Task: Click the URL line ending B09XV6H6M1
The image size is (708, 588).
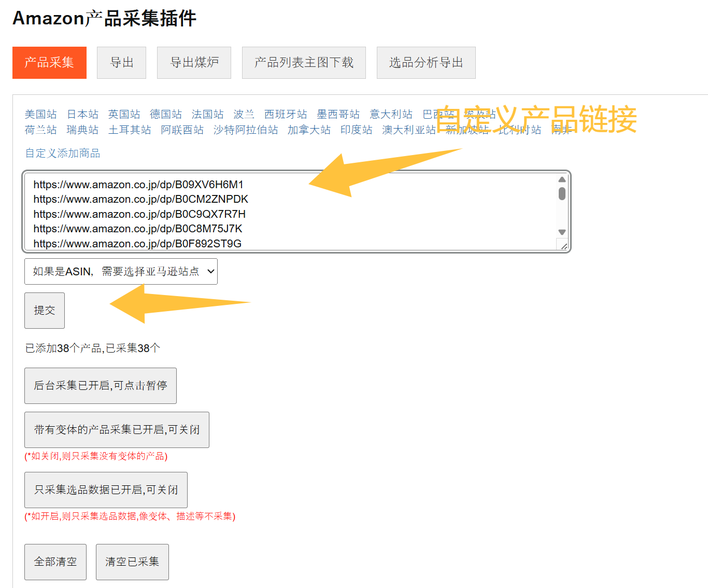Action: coord(138,185)
